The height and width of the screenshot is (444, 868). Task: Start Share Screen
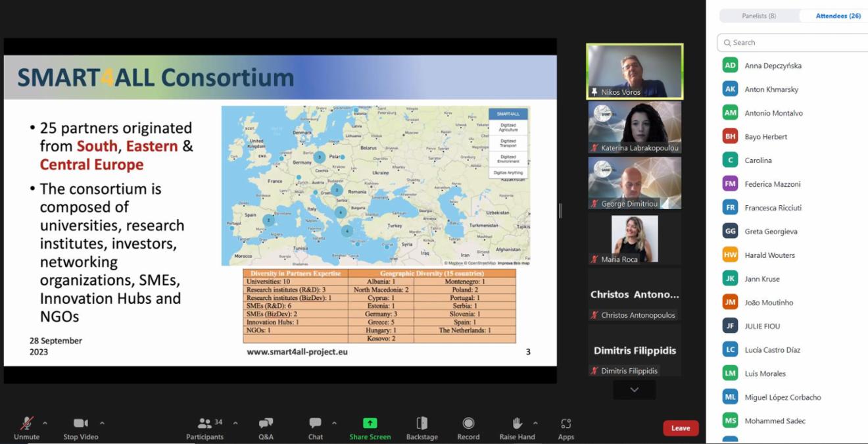coord(370,428)
